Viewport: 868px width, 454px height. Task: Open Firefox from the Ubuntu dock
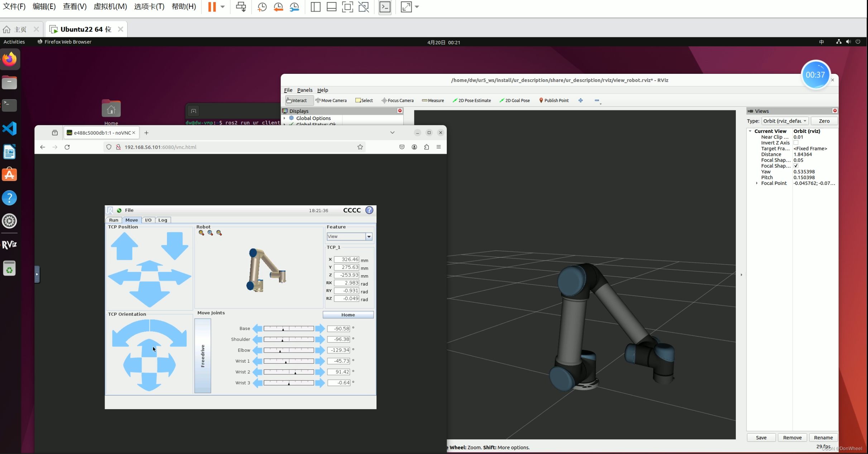point(10,59)
